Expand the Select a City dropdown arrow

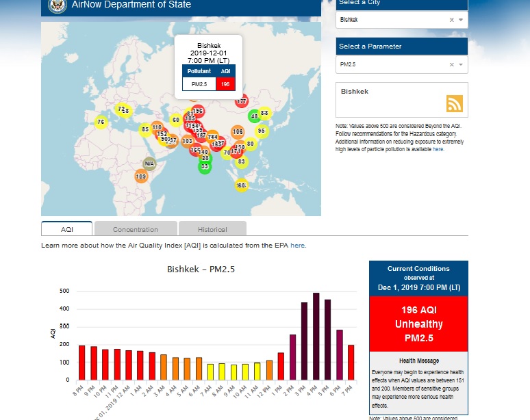point(461,20)
